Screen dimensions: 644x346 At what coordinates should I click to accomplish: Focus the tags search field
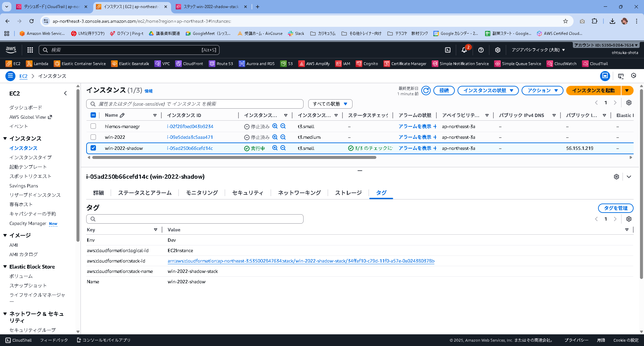pos(195,219)
